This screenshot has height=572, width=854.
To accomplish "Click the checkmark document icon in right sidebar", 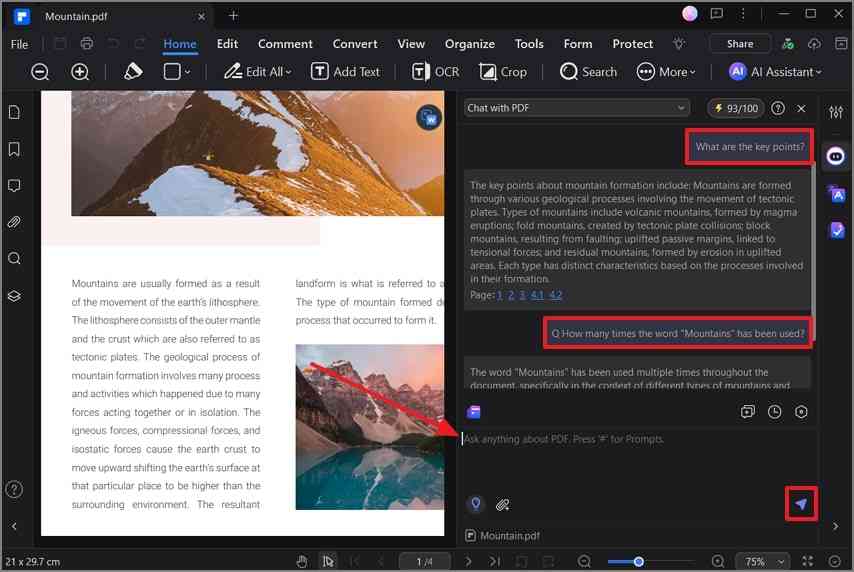I will (836, 230).
